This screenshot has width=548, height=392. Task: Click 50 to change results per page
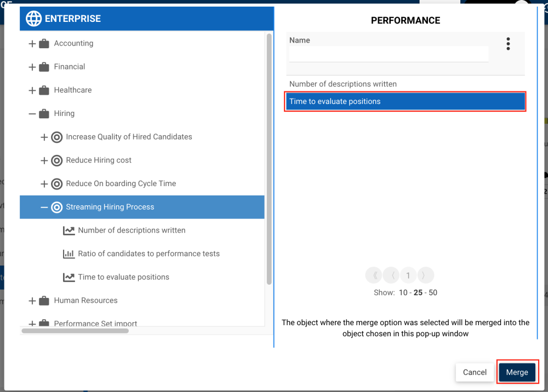click(x=432, y=292)
